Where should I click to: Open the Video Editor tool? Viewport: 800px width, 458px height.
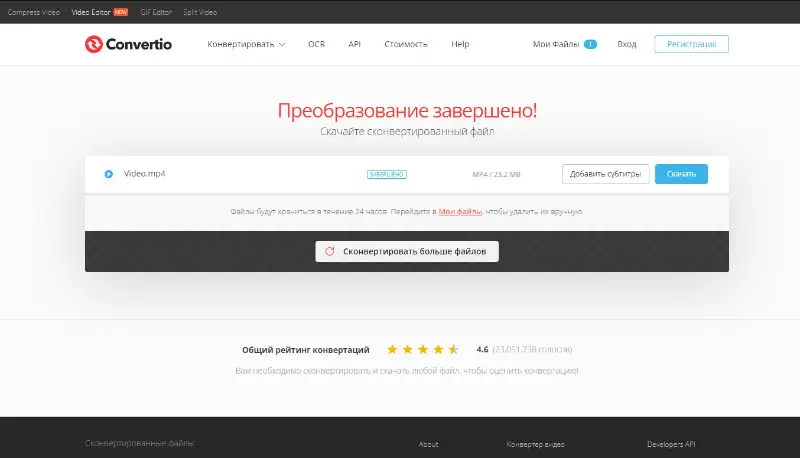92,12
